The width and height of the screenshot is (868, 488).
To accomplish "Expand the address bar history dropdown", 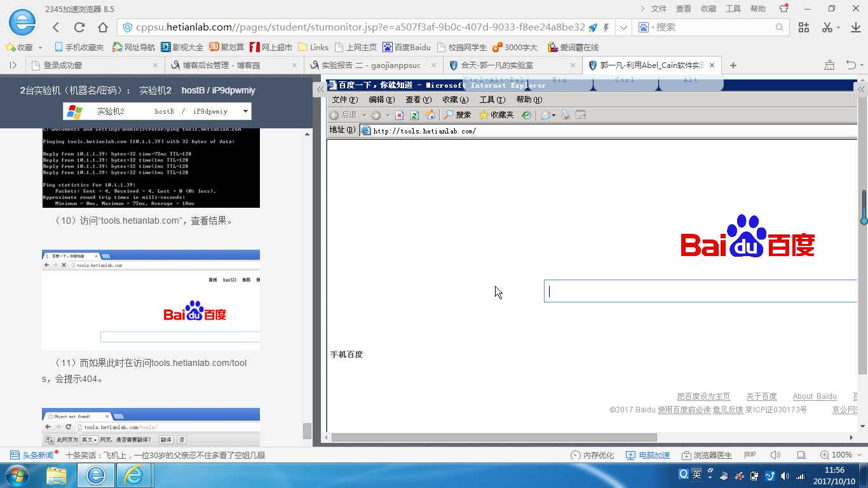I will coord(623,27).
